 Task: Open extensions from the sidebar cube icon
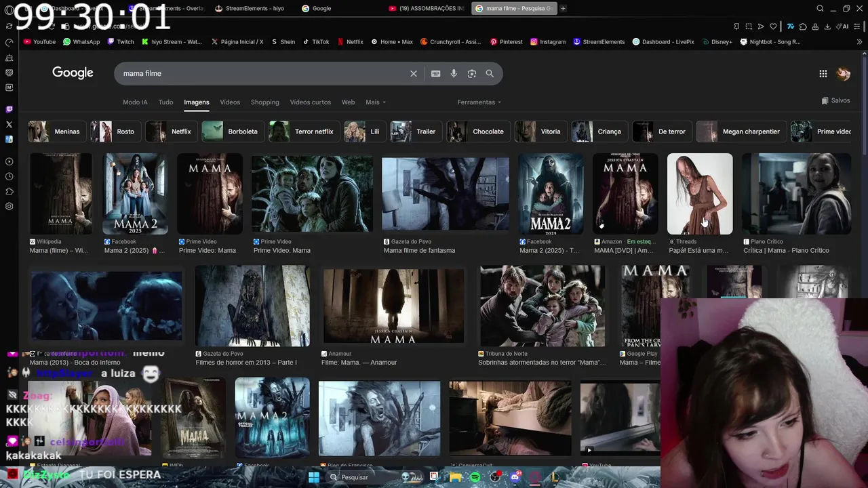(x=9, y=191)
